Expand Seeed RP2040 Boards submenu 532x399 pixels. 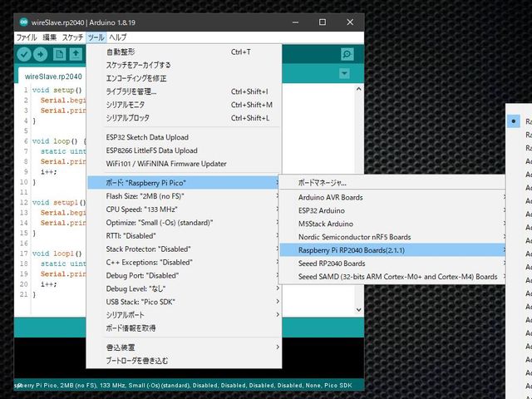[x=392, y=264]
